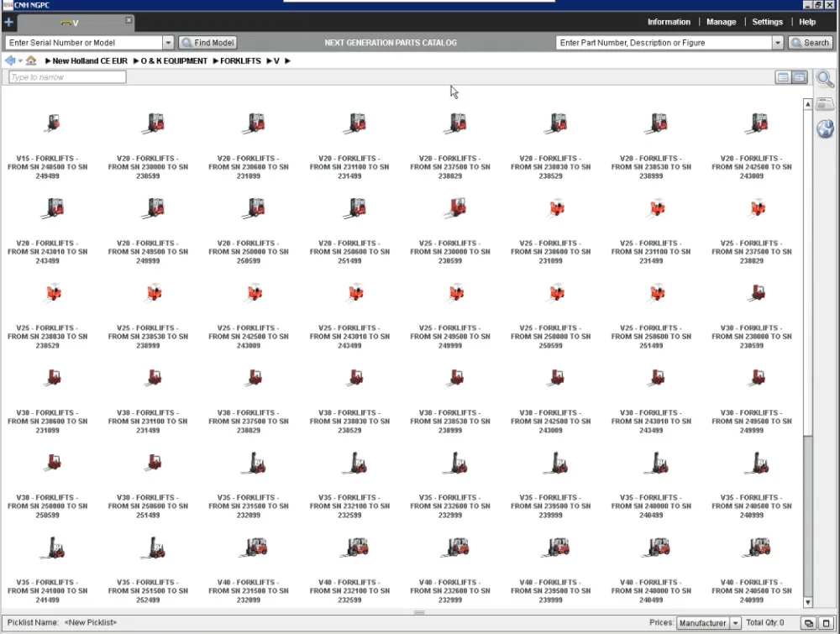Viewport: 840px width, 634px height.
Task: Open the Settings menu
Action: tap(767, 22)
